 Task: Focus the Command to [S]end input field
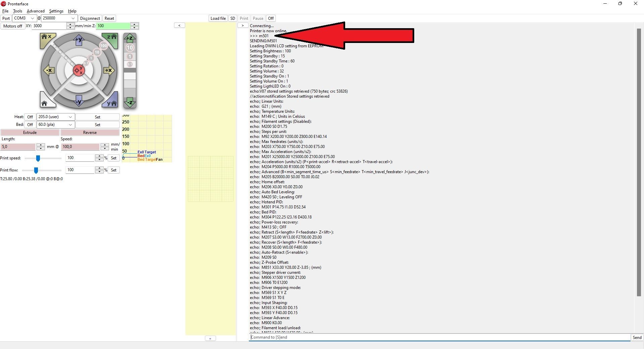pyautogui.click(x=439, y=337)
